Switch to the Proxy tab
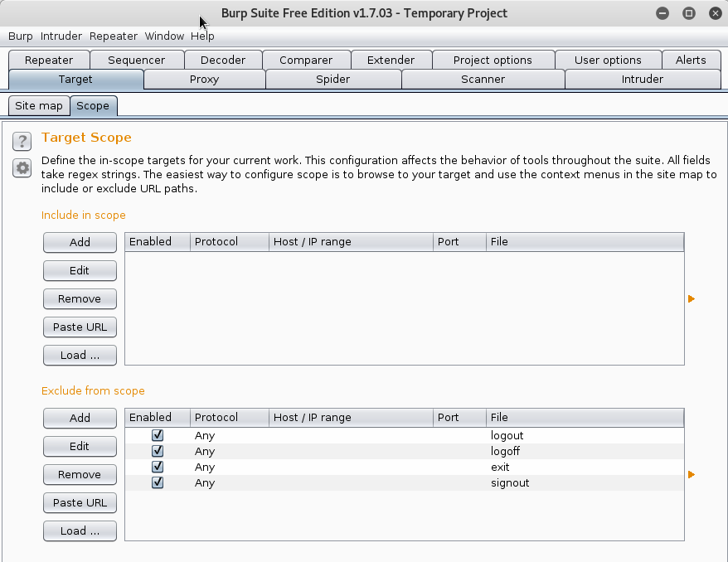The height and width of the screenshot is (562, 728). pos(204,80)
